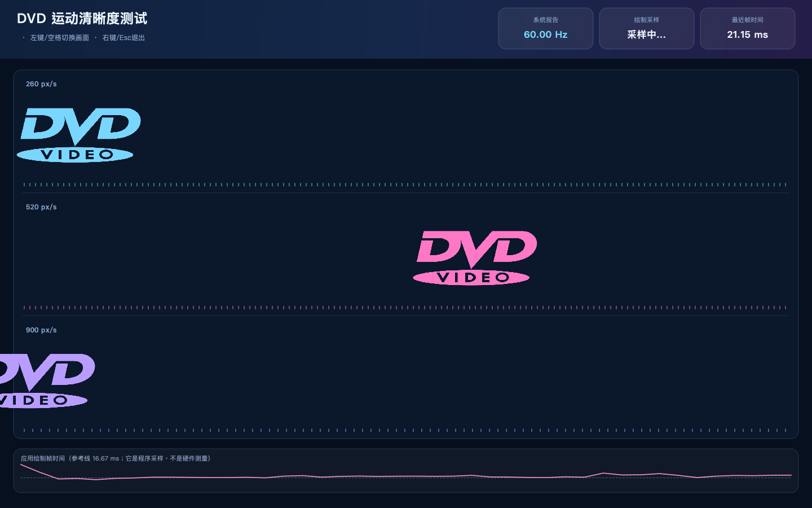Click the DVD 运动清晰度测试 title
This screenshot has width=812, height=508.
(x=82, y=19)
